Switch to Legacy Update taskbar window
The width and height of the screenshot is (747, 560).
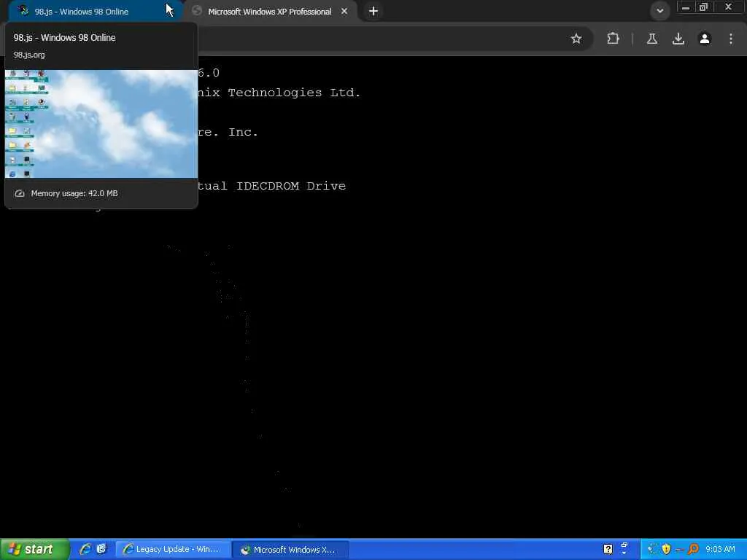(x=174, y=549)
